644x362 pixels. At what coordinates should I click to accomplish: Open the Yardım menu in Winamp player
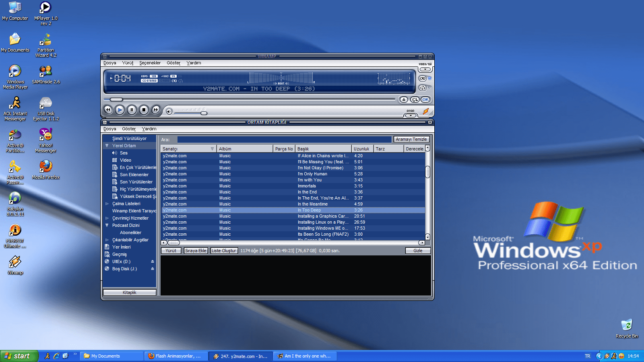(x=194, y=63)
